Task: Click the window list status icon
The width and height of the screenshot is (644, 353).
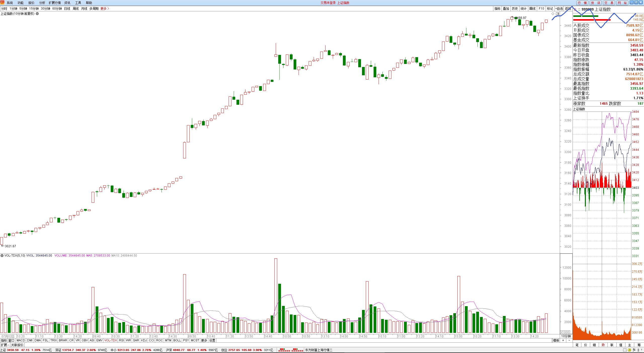Action: [625, 350]
